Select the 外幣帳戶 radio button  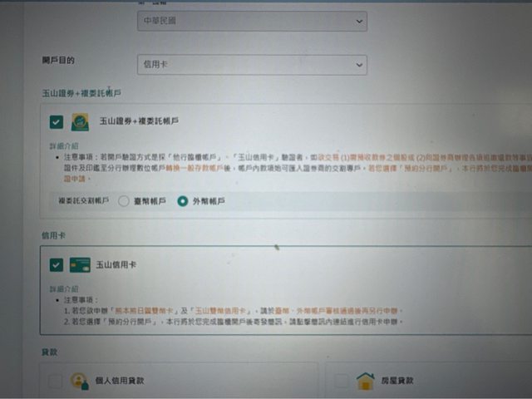(182, 200)
